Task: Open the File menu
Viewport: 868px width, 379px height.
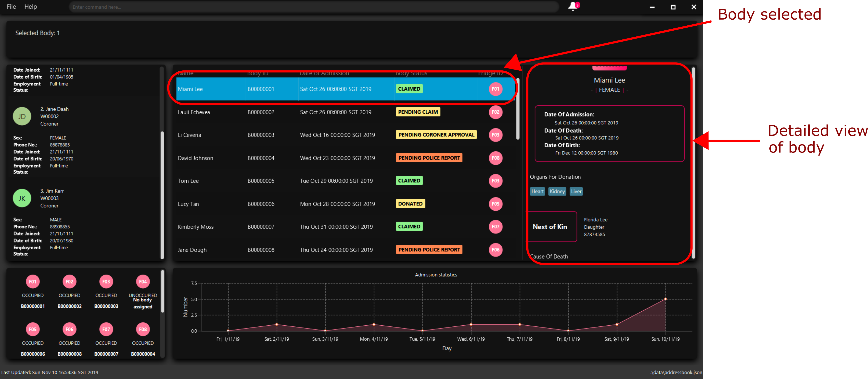Action: (11, 7)
